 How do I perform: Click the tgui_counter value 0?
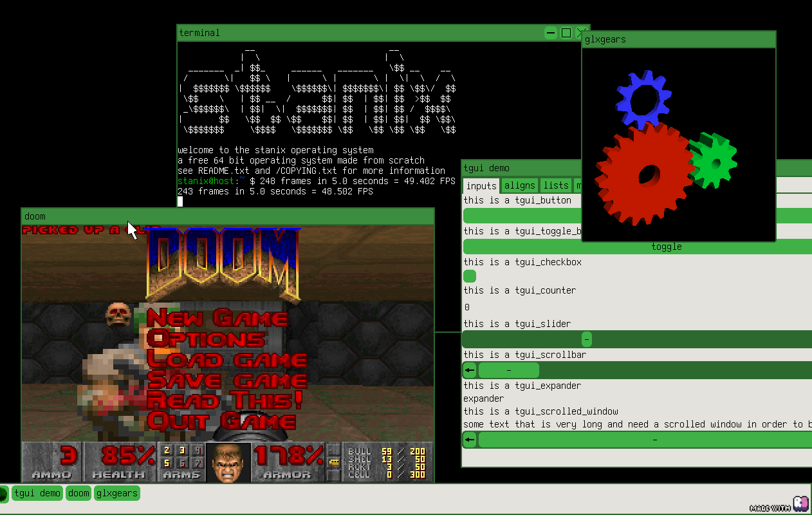[466, 307]
